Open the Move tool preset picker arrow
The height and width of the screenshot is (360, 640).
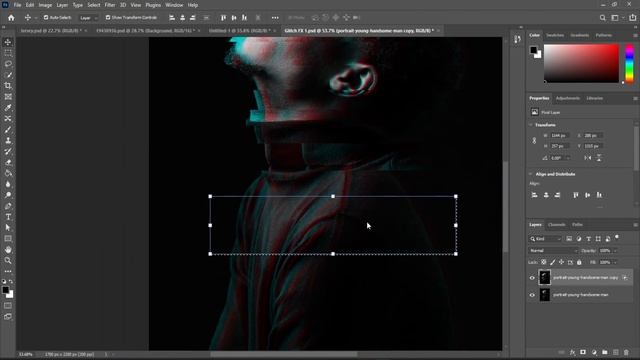click(36, 18)
